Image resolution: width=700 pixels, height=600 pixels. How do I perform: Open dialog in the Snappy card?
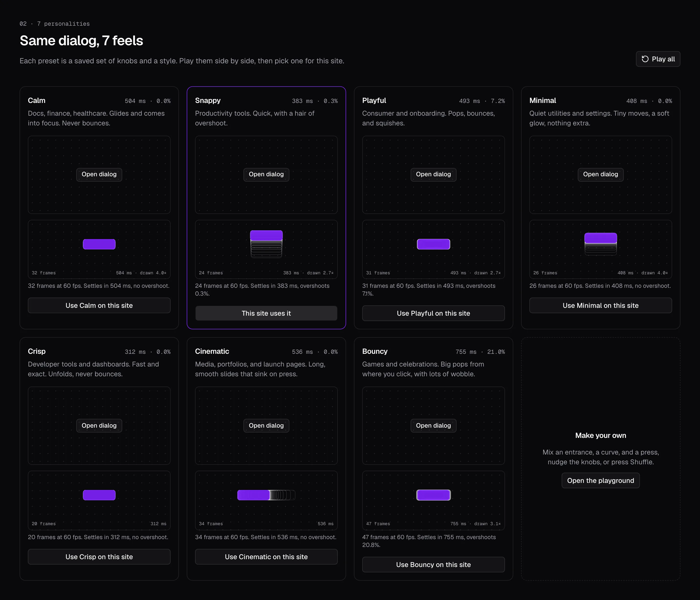[266, 174]
